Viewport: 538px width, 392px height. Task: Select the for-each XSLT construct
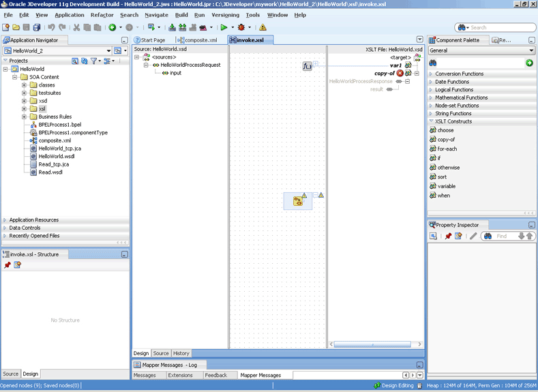[x=447, y=149]
